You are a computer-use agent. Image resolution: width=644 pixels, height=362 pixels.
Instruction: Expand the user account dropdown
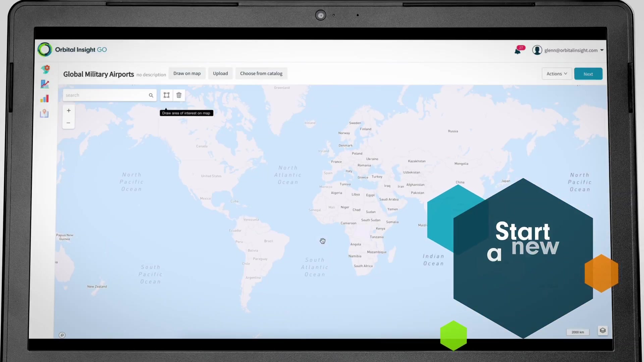tap(602, 50)
